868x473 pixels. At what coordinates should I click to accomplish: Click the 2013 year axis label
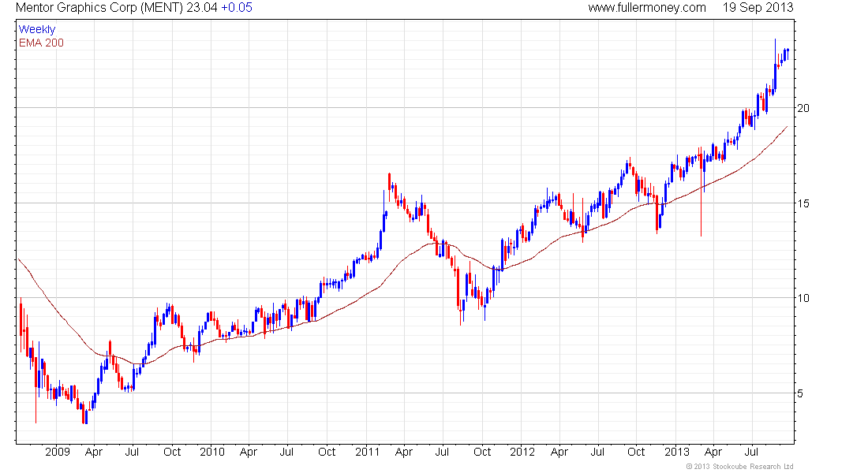(677, 452)
